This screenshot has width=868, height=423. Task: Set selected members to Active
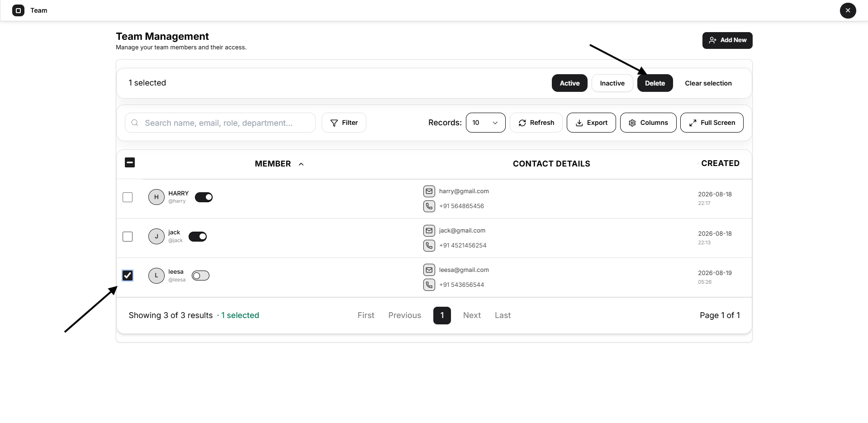click(x=569, y=83)
